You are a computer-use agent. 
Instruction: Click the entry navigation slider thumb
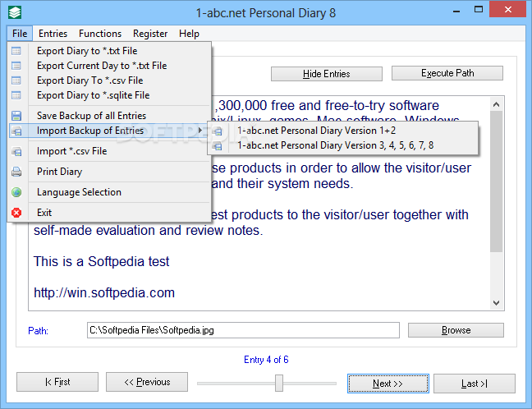point(279,383)
